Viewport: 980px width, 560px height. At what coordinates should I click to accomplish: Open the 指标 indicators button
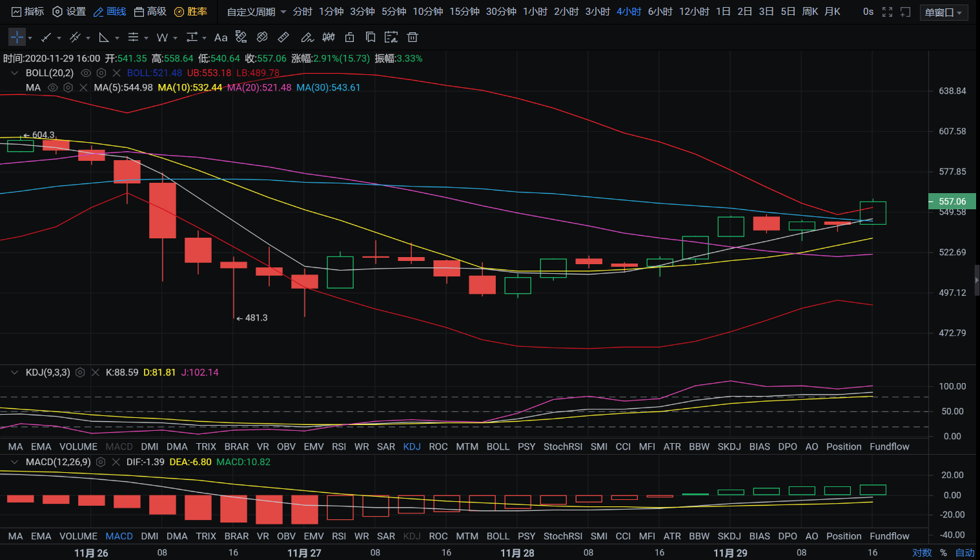(x=28, y=12)
